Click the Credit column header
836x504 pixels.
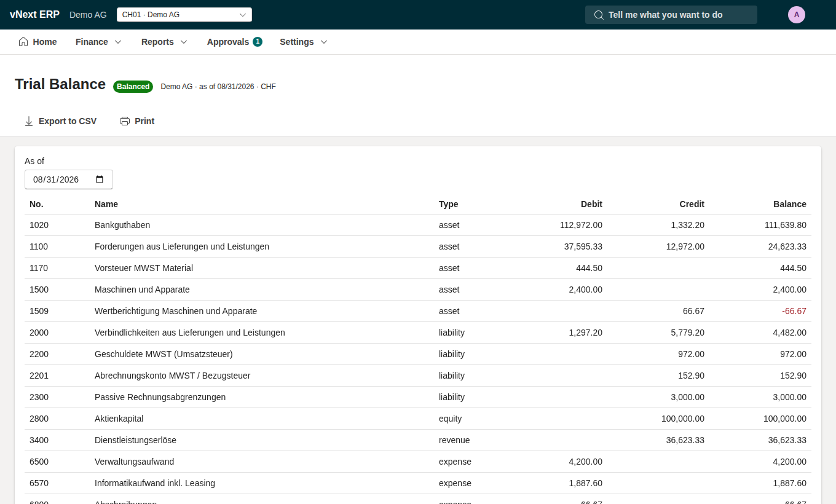pyautogui.click(x=692, y=204)
